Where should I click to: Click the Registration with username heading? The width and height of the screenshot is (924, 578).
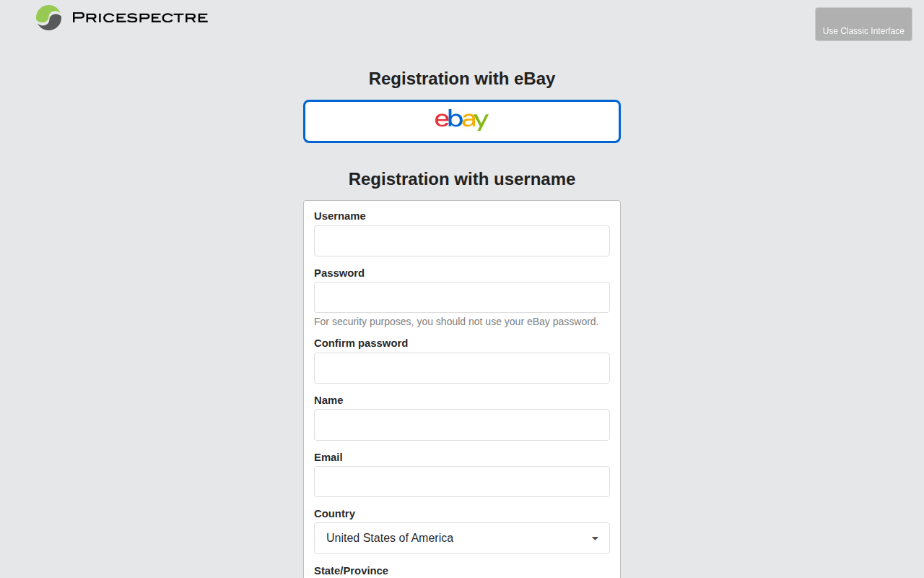tap(461, 178)
